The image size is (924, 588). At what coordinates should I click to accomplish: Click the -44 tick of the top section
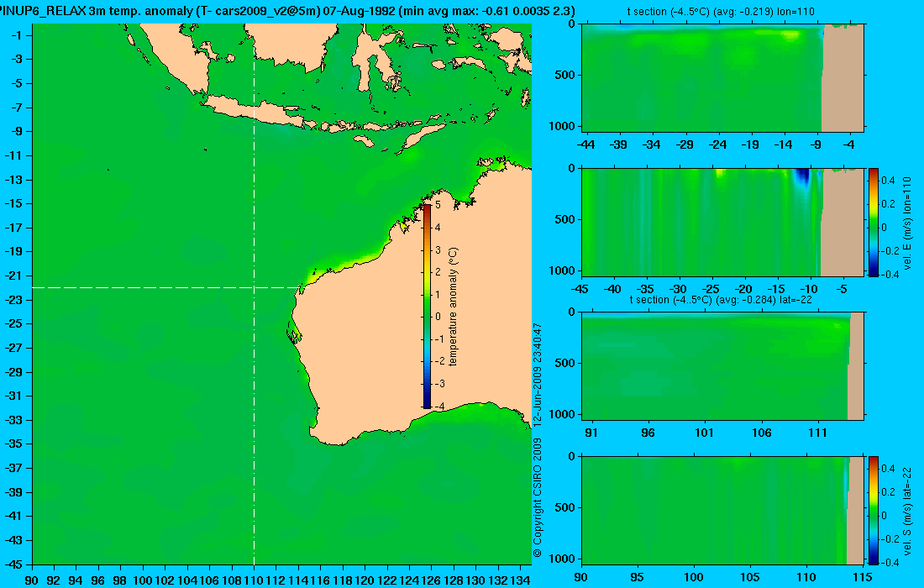(585, 144)
